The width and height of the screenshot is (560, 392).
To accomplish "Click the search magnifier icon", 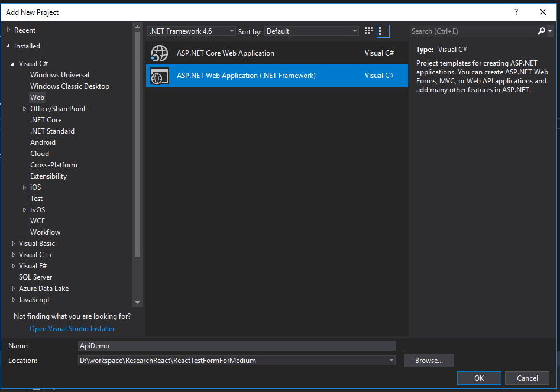I will (x=541, y=31).
